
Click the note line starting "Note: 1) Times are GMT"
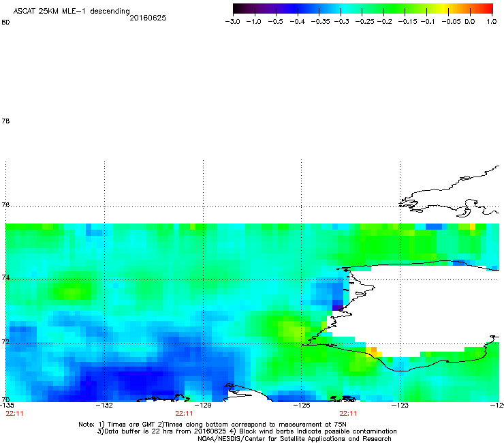(x=212, y=425)
